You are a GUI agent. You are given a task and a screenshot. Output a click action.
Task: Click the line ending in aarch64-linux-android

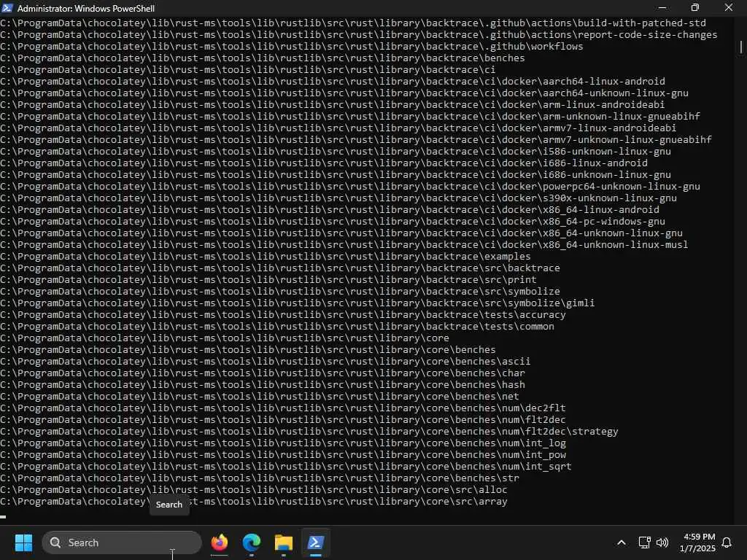coord(333,82)
